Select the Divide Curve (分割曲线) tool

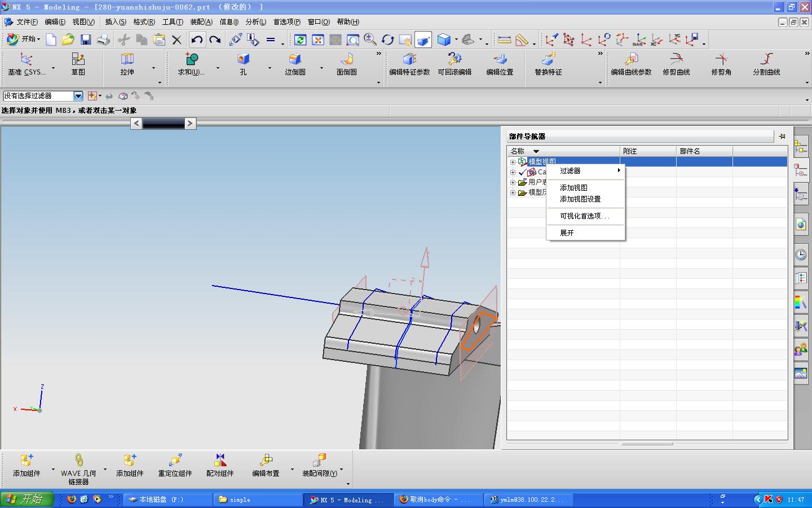coord(766,64)
